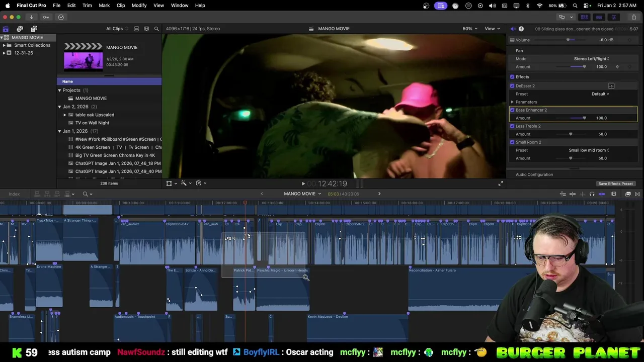Screen dimensions: 644x362
Task: Click the Save Effects Preset button
Action: click(x=615, y=184)
